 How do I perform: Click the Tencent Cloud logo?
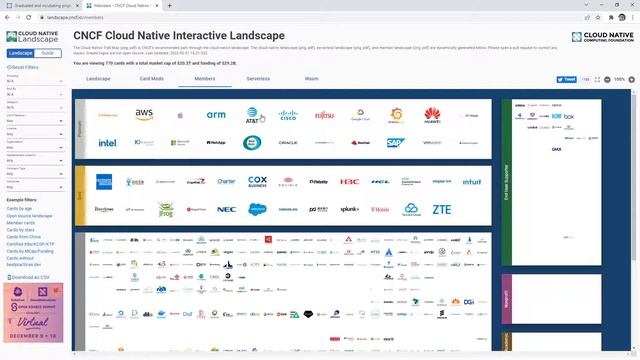point(411,209)
